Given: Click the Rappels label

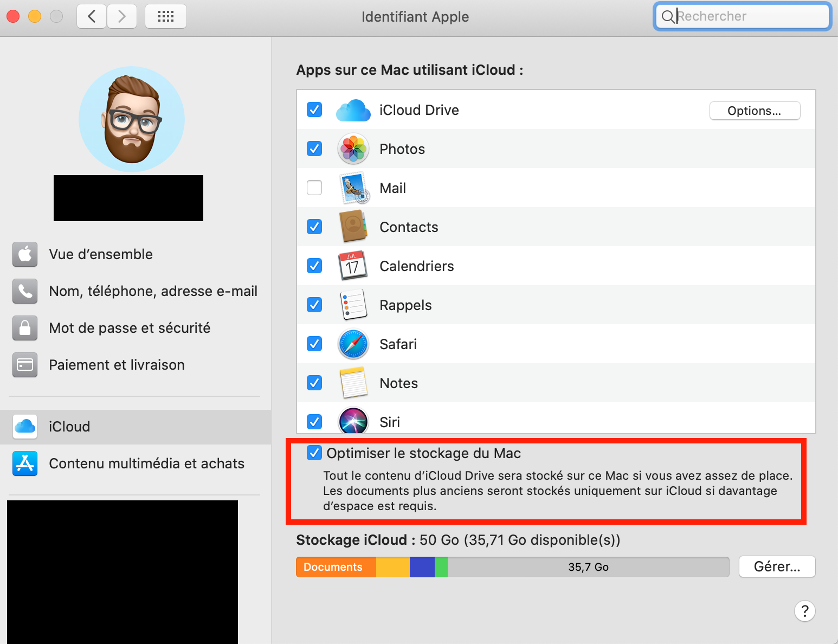Looking at the screenshot, I should pos(405,305).
